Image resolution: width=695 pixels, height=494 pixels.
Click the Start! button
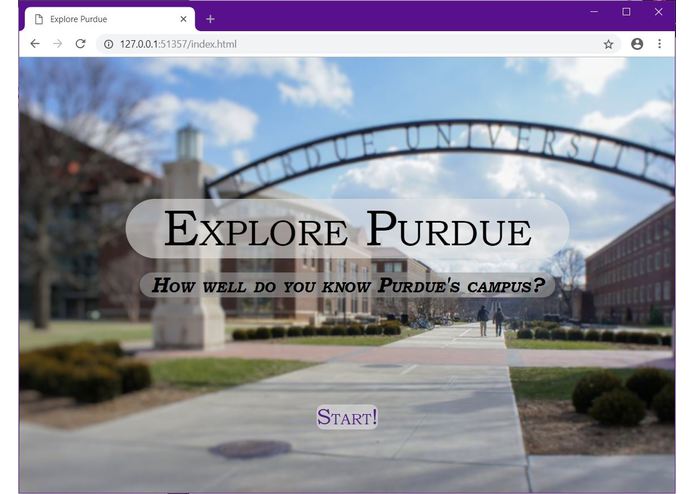(x=347, y=417)
